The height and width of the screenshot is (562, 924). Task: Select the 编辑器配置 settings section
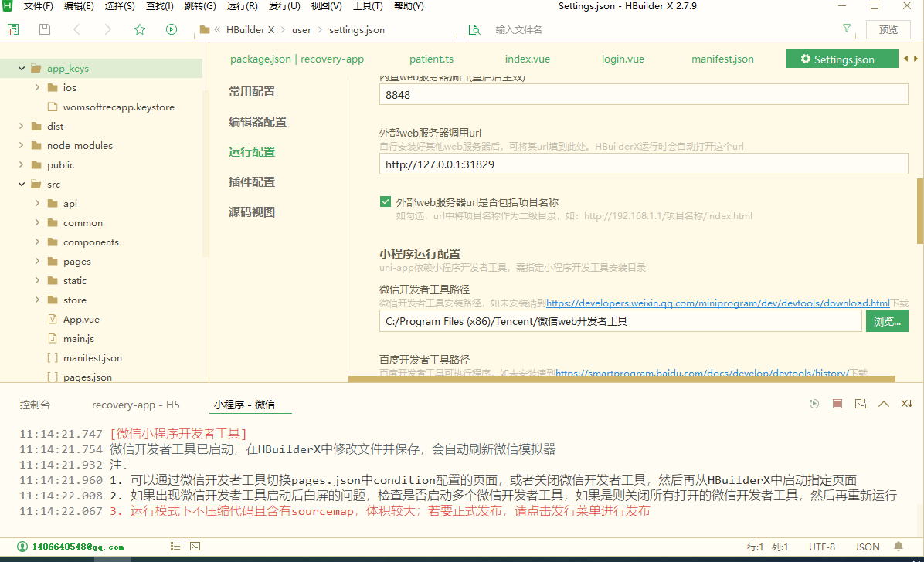pyautogui.click(x=257, y=121)
